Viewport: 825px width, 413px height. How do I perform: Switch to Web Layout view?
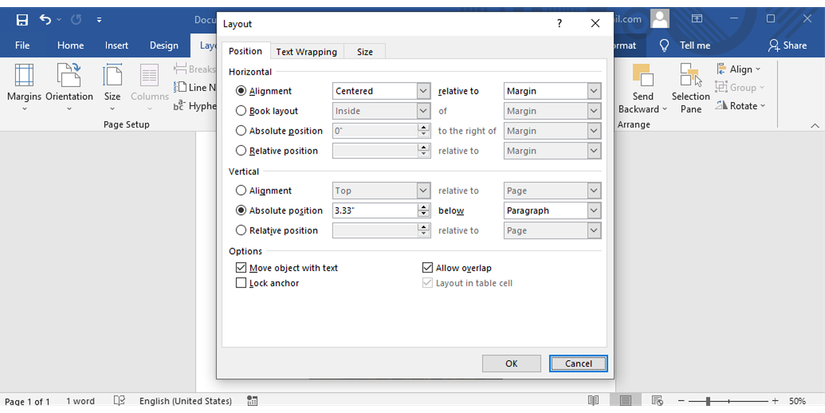coord(657,401)
